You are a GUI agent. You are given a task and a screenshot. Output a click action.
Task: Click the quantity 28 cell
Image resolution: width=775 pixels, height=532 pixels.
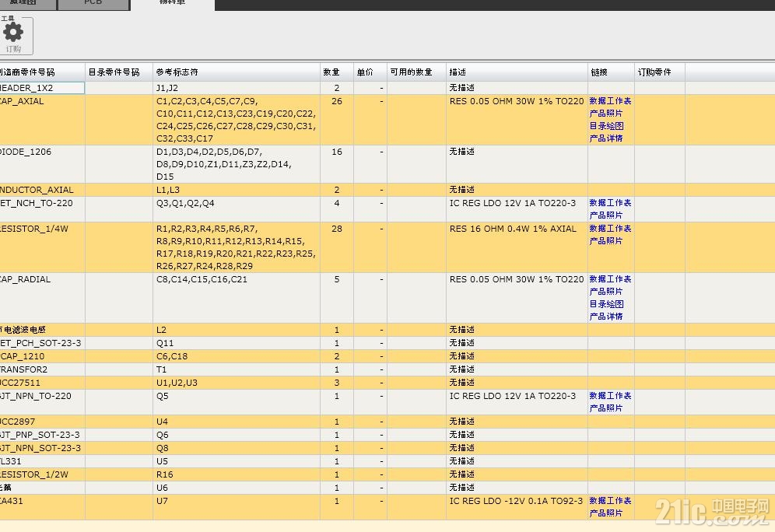pos(337,247)
